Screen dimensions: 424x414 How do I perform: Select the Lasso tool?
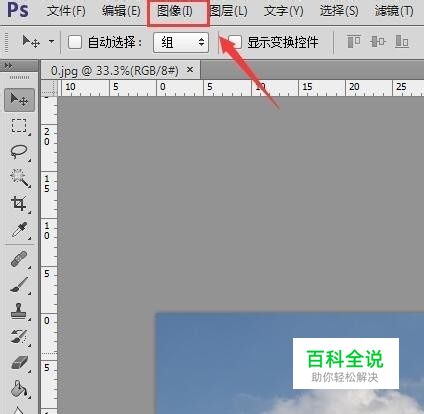click(19, 152)
